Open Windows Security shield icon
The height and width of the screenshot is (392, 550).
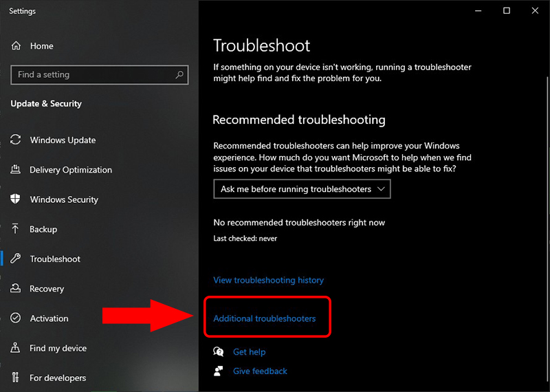coord(15,199)
